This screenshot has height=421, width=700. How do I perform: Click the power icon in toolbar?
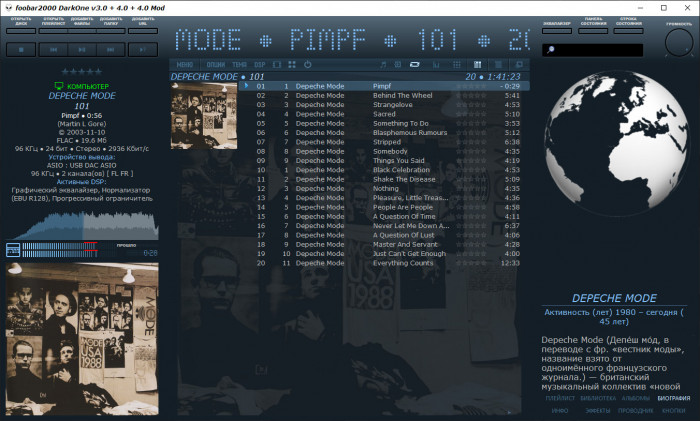(308, 65)
